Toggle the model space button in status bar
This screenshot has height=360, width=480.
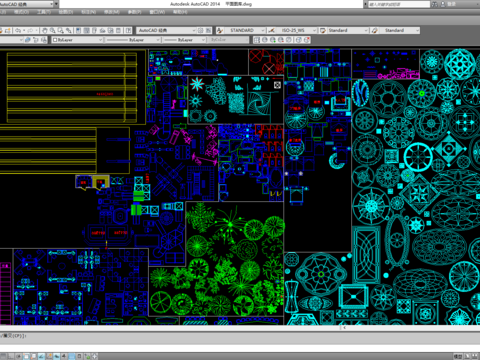458,356
